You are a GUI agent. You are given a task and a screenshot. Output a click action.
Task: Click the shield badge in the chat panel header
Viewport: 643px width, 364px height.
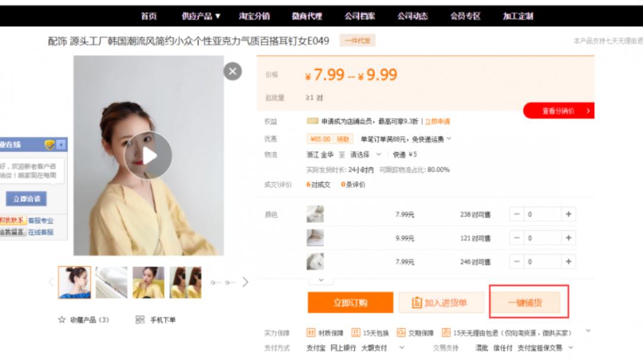[x=51, y=145]
